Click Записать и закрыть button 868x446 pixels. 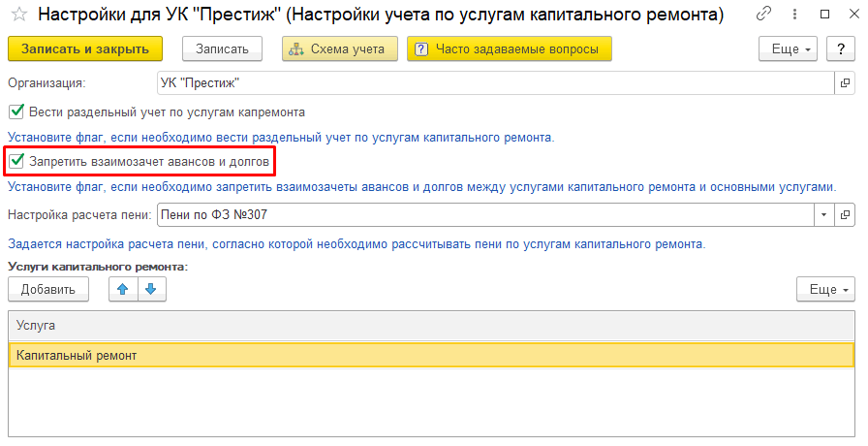(x=85, y=48)
